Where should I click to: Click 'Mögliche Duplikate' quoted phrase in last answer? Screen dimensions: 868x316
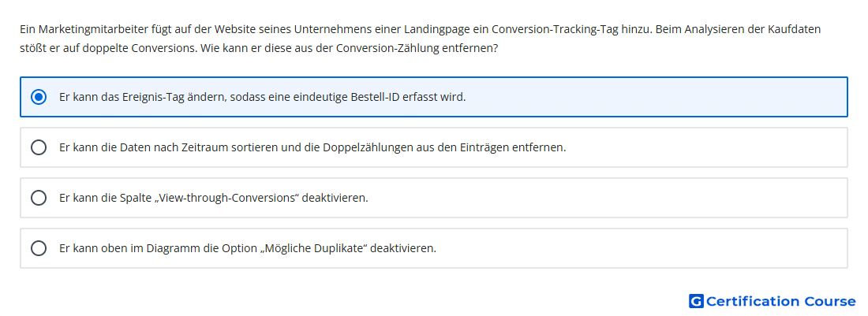pos(314,248)
